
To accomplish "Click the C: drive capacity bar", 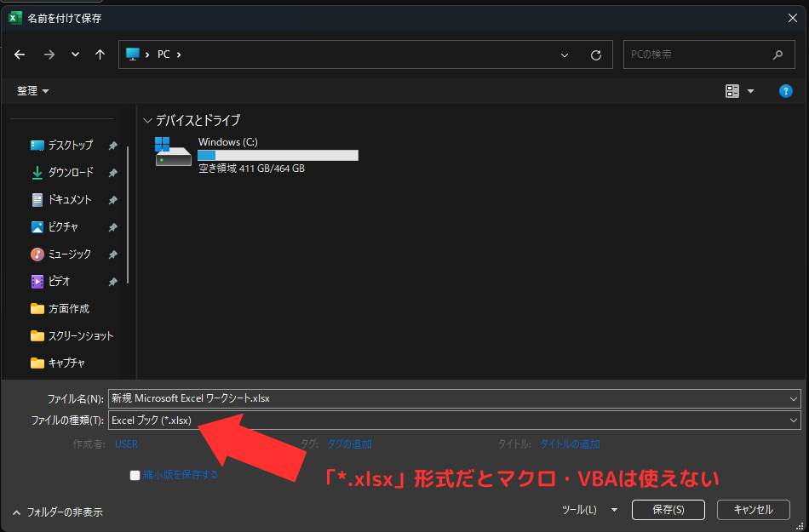I will coord(278,155).
